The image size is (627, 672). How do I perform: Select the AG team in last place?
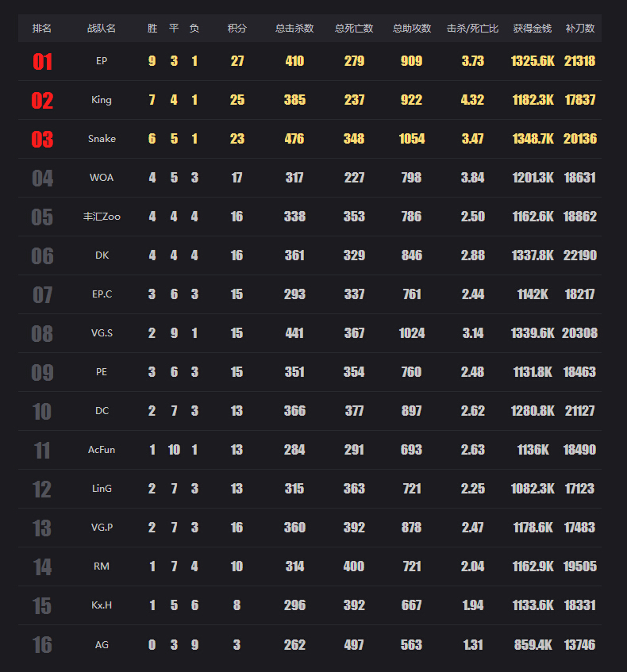[x=102, y=644]
